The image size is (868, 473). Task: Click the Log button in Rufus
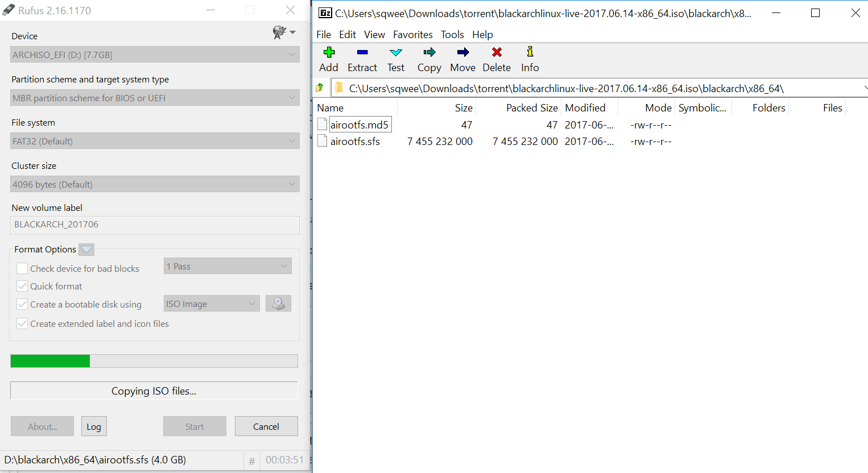[94, 426]
